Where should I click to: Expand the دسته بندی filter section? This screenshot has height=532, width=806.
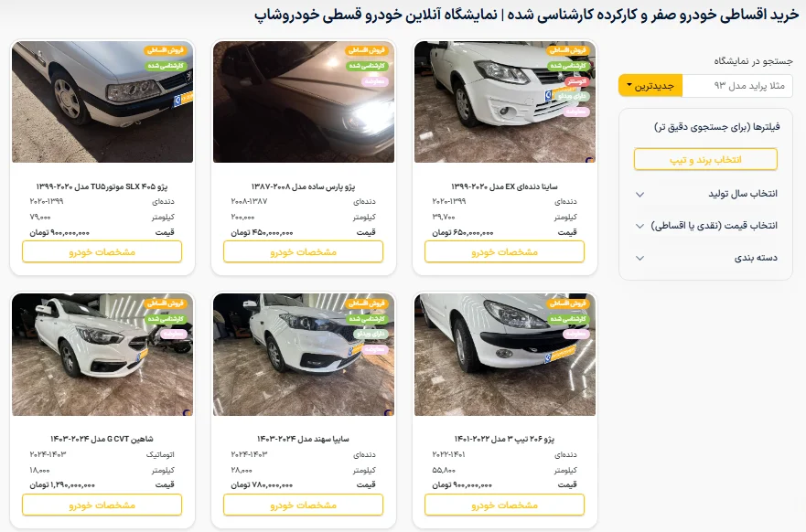(x=706, y=258)
